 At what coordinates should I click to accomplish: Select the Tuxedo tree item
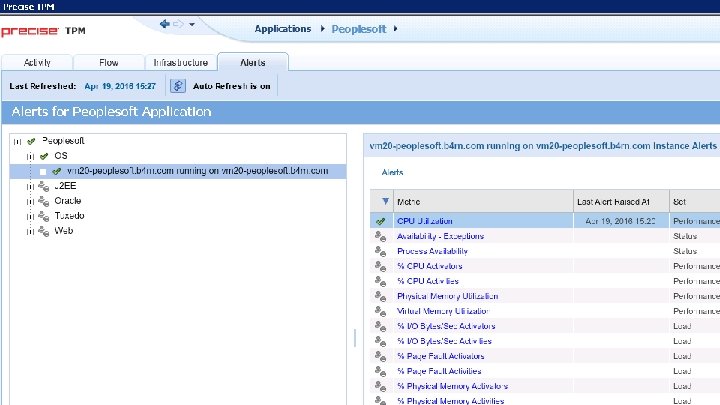(x=69, y=215)
